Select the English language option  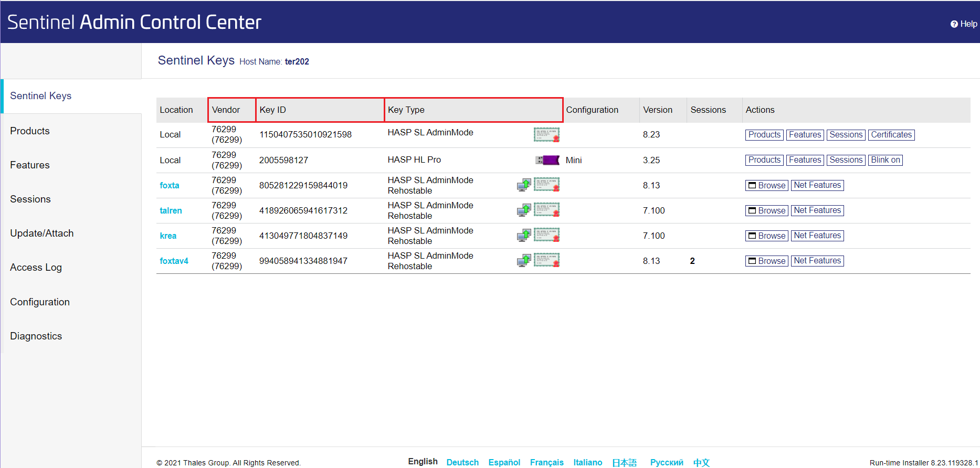[x=423, y=461]
